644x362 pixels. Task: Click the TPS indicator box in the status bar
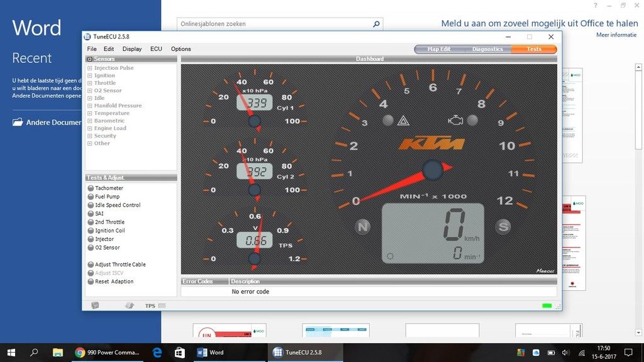coord(162,306)
